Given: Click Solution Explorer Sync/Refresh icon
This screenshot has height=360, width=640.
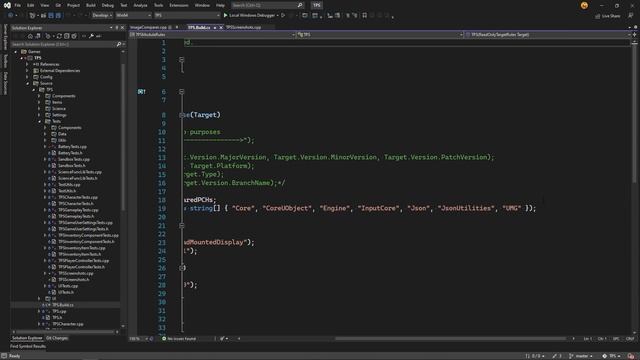Looking at the screenshot, I should click(59, 36).
